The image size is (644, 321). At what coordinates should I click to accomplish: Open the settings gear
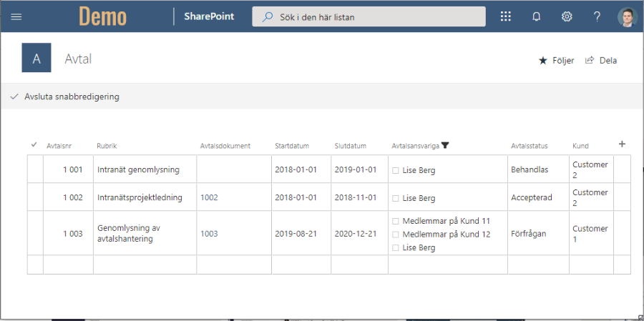(567, 16)
